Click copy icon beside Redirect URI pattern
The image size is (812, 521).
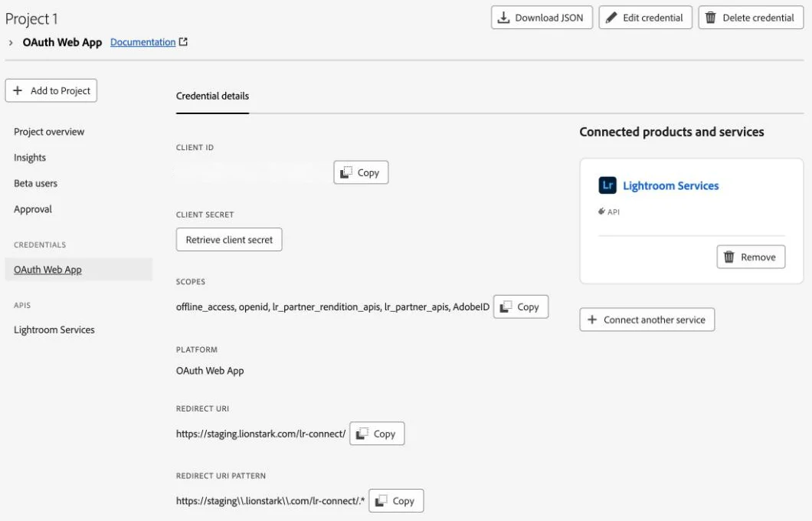[381, 501]
